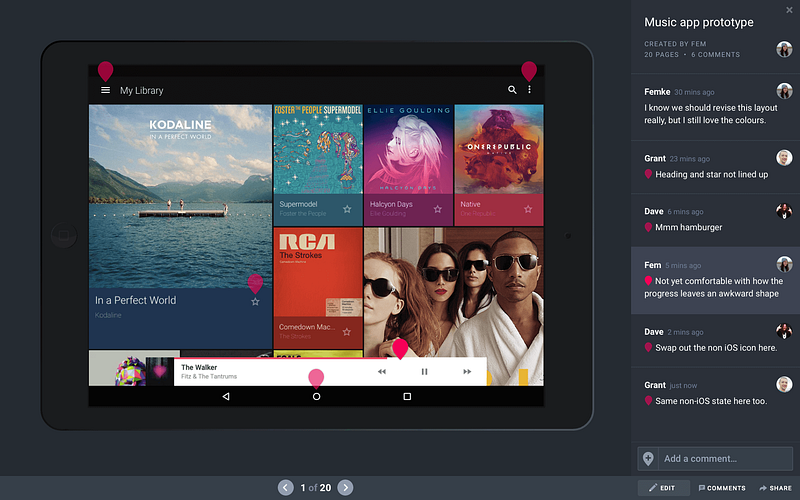The width and height of the screenshot is (800, 500).
Task: Click The Walker track title
Action: pyautogui.click(x=199, y=367)
